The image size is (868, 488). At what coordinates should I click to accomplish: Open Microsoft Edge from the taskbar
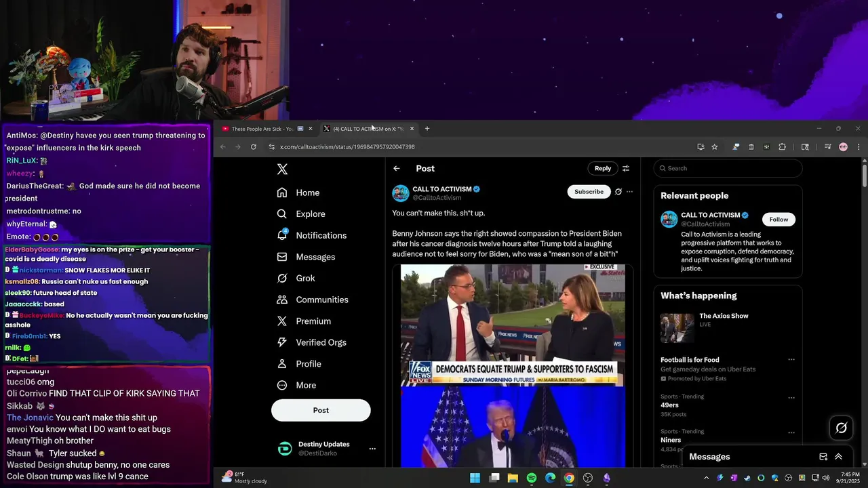click(x=551, y=478)
